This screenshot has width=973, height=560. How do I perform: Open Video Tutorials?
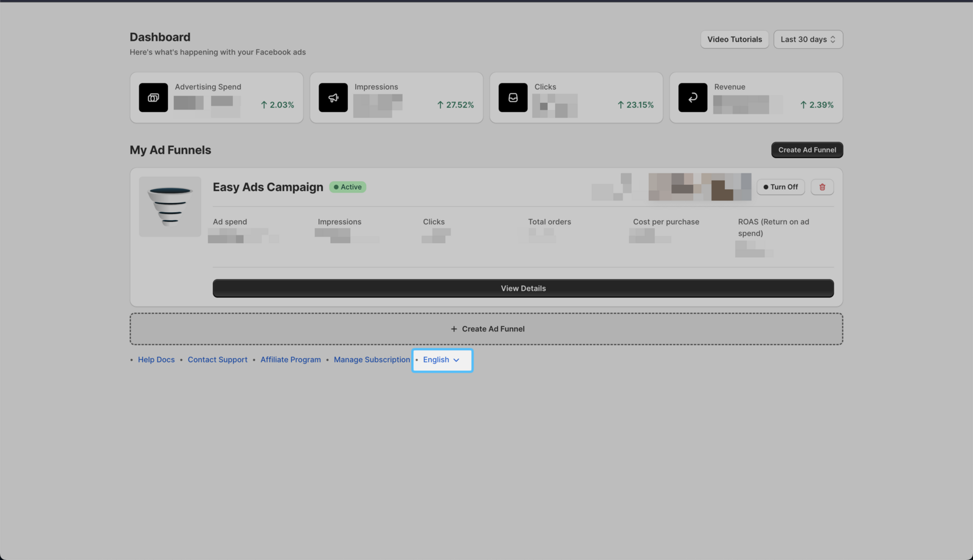[x=734, y=40]
